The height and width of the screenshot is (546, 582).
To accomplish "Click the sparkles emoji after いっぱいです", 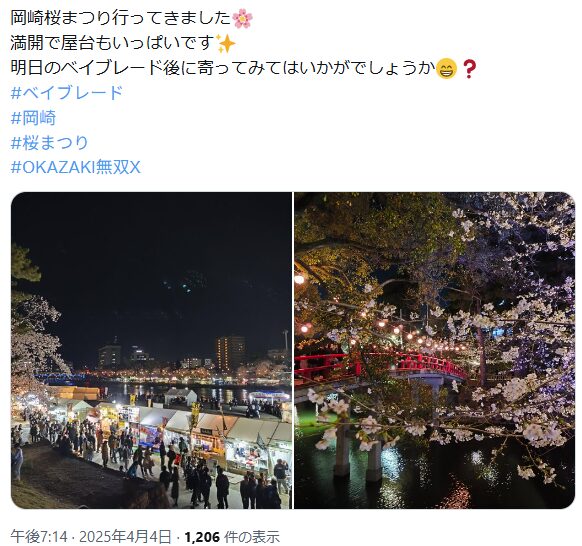I will 226,43.
